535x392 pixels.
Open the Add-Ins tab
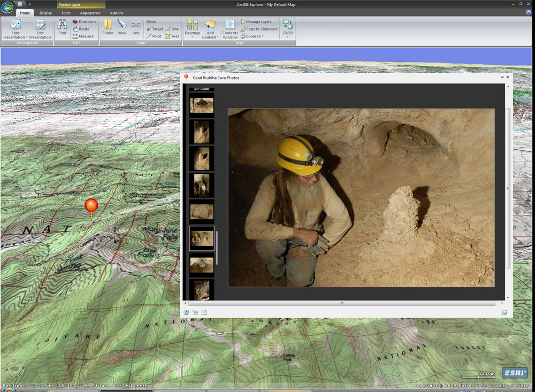click(x=117, y=13)
